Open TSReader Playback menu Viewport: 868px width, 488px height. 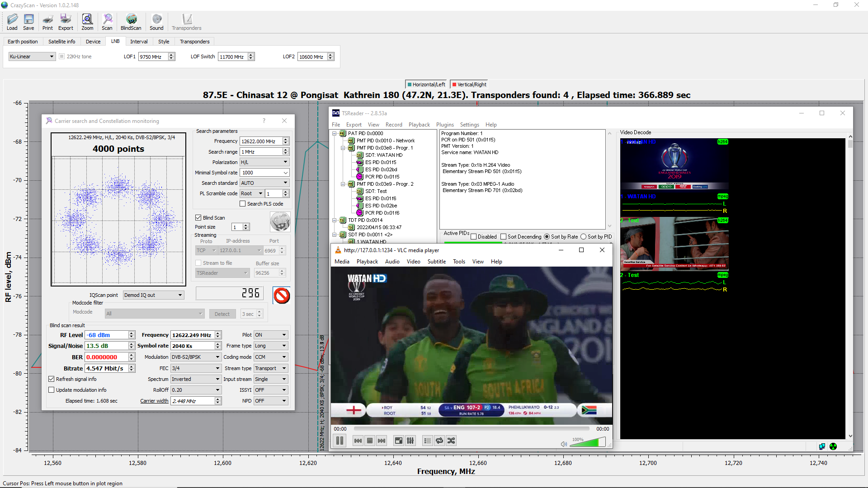(x=419, y=125)
